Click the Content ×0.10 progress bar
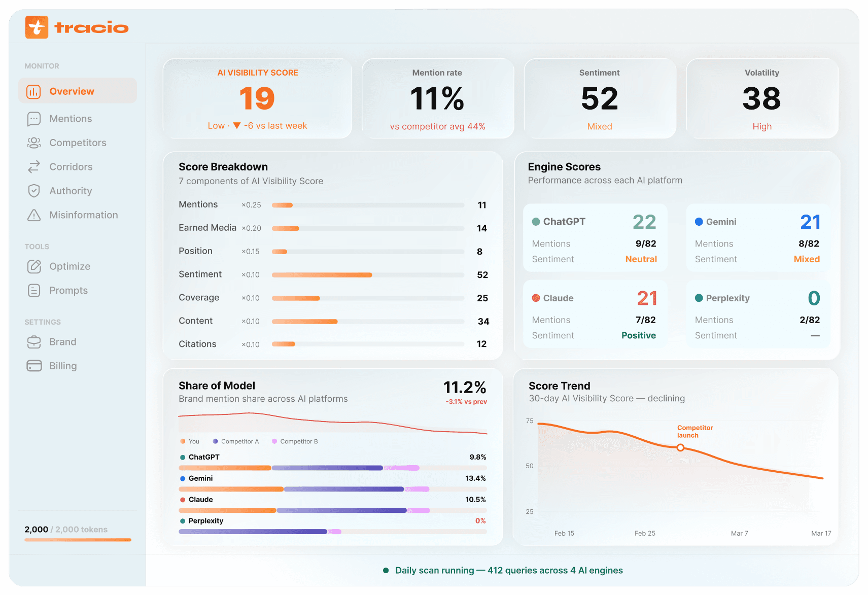The width and height of the screenshot is (868, 595). [x=368, y=322]
